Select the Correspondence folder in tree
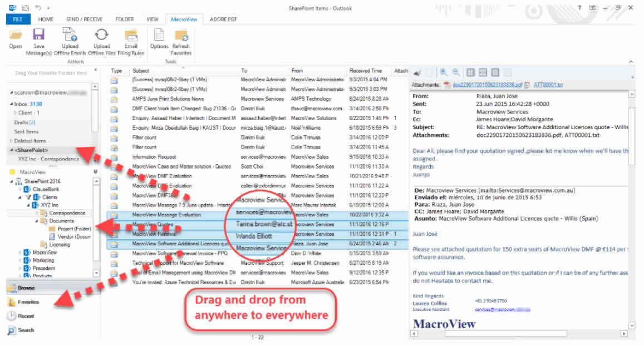 coord(67,213)
